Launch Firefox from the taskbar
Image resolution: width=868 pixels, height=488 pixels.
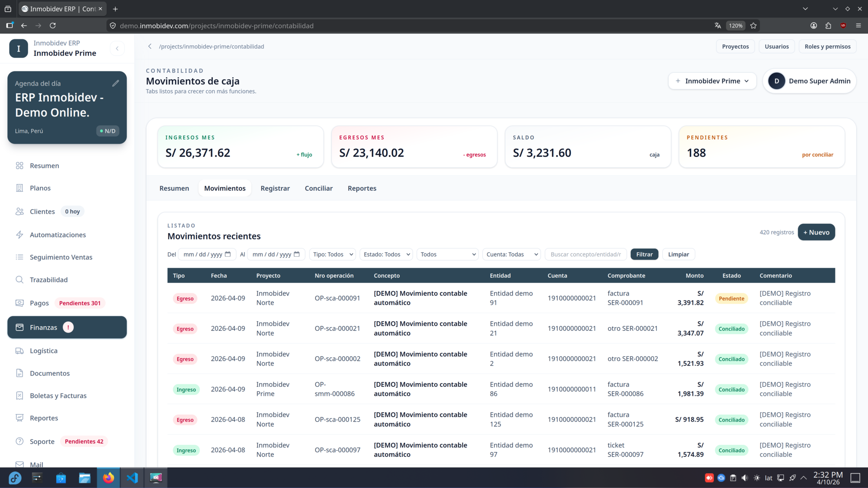click(108, 478)
